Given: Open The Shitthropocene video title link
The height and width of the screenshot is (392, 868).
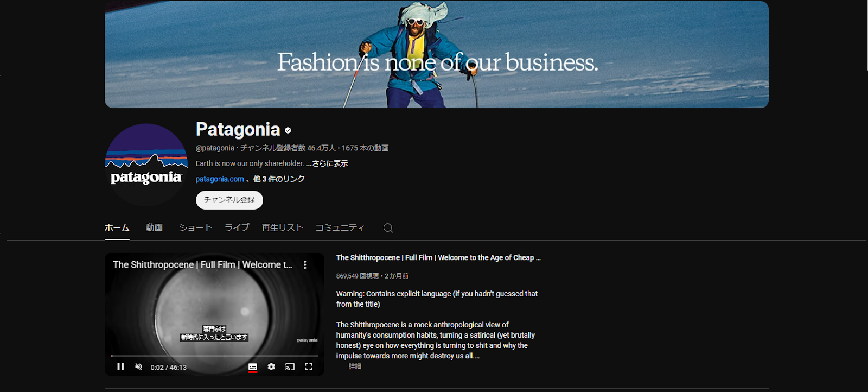Looking at the screenshot, I should coord(438,258).
